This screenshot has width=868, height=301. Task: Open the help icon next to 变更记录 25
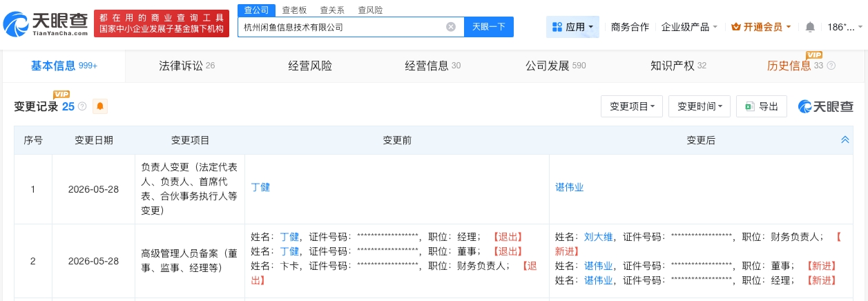click(82, 106)
